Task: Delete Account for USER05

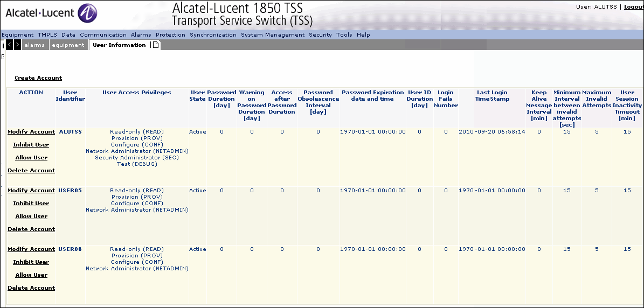Action: tap(31, 229)
